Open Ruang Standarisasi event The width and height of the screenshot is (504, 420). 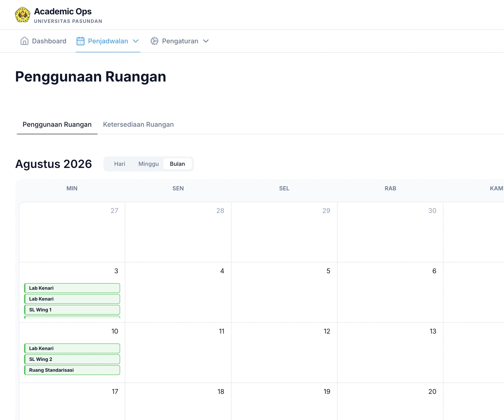point(72,370)
